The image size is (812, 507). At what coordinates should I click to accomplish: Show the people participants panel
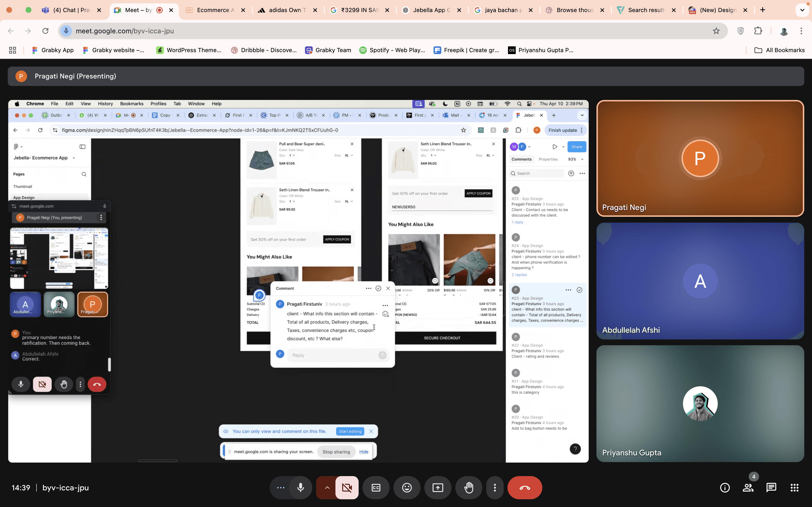[x=748, y=488]
